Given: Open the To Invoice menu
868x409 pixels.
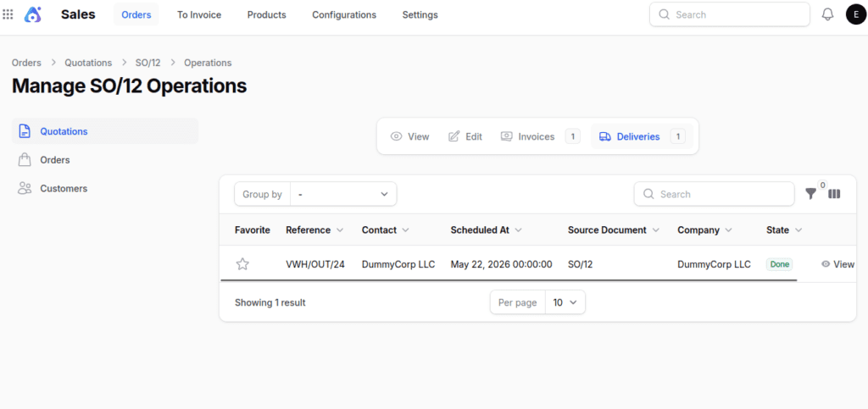Looking at the screenshot, I should click(199, 15).
